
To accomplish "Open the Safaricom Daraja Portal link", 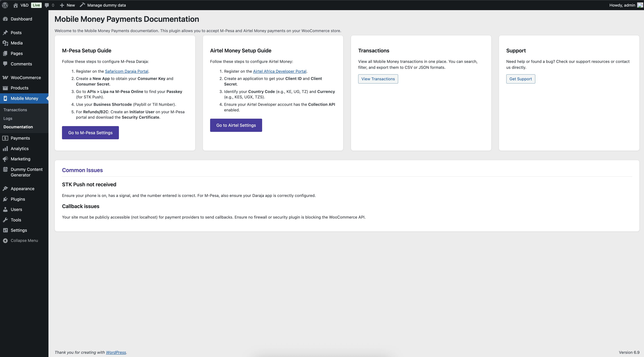I will [127, 71].
